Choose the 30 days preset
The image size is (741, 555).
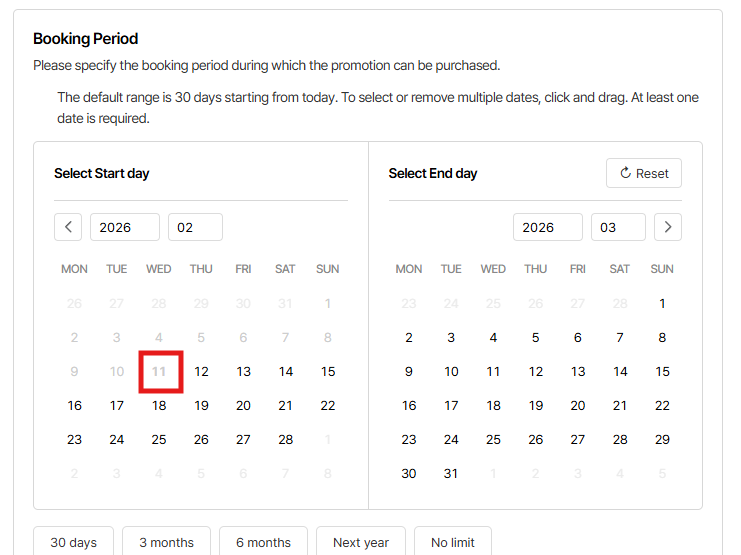(x=74, y=542)
